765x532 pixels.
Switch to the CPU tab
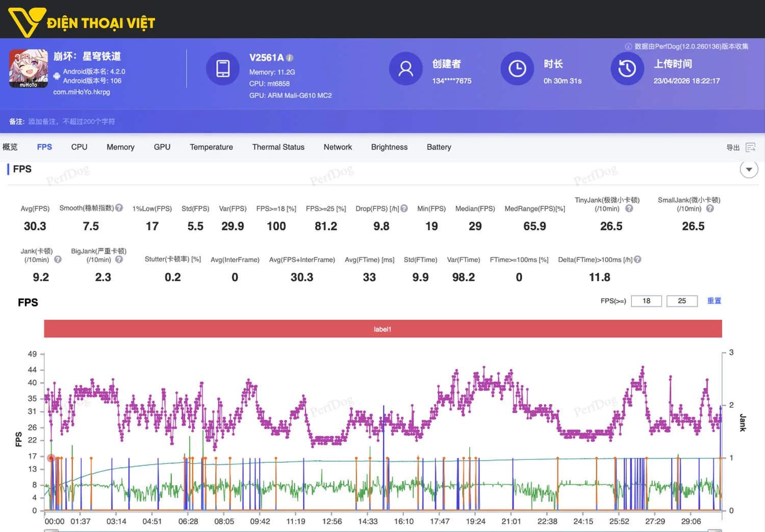[x=79, y=147]
